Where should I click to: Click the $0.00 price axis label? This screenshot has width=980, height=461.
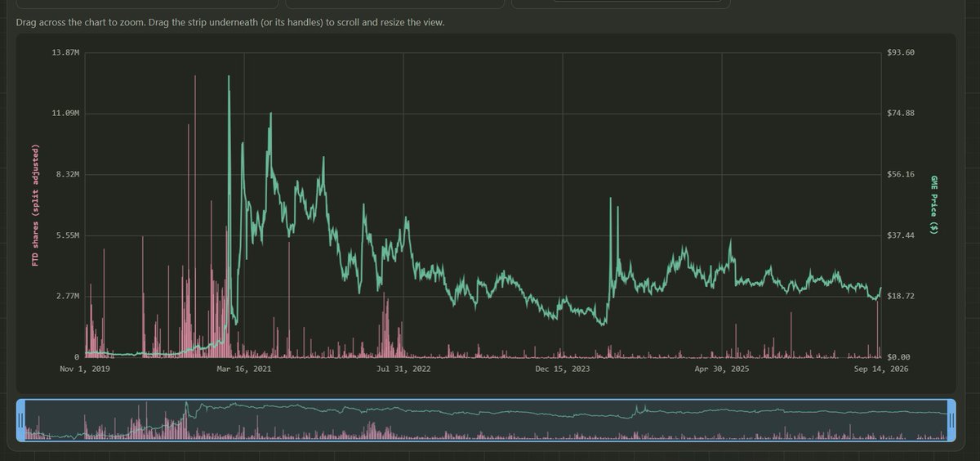coord(899,357)
